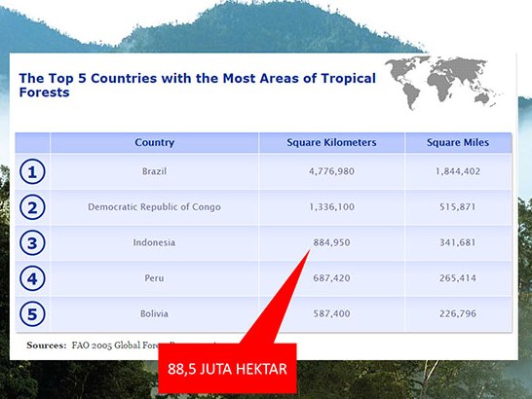532x399 pixels.
Task: Click the 587,400 square kilometers value
Action: click(x=331, y=313)
